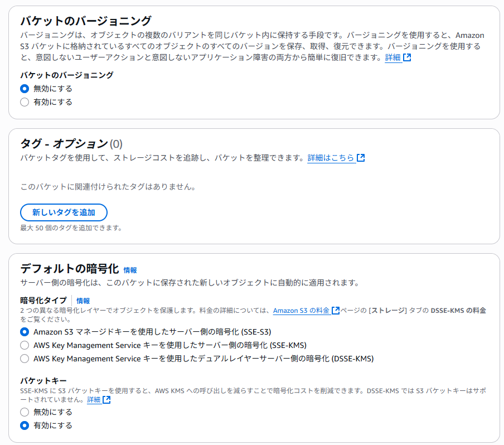504x445 pixels.
Task: Click the タグ - オプション section heading
Action: click(64, 144)
